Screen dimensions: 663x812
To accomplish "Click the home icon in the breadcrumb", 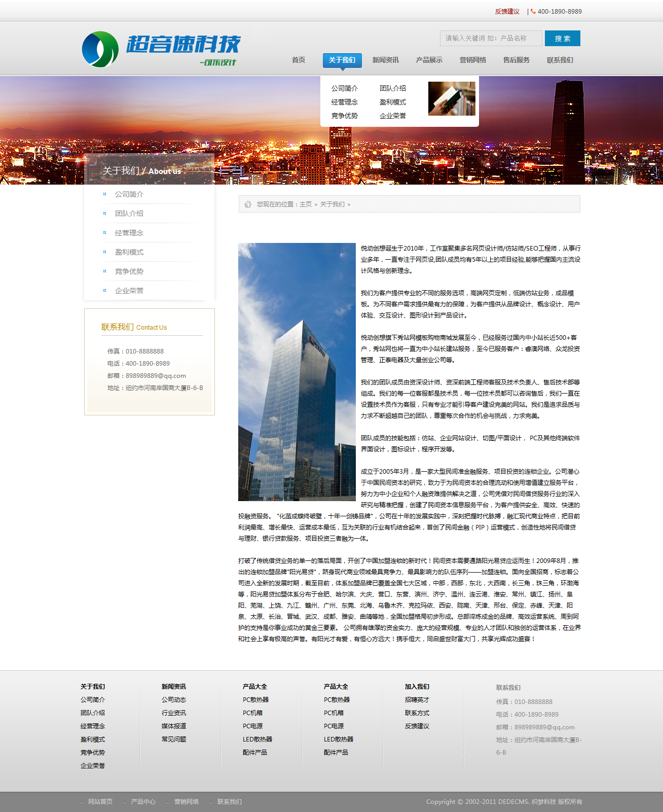I will click(x=248, y=204).
